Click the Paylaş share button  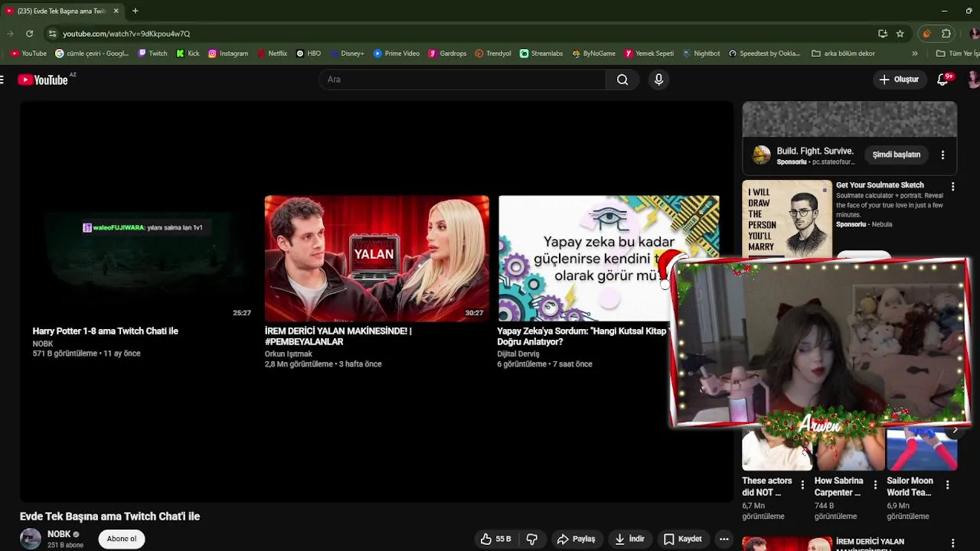click(x=577, y=539)
